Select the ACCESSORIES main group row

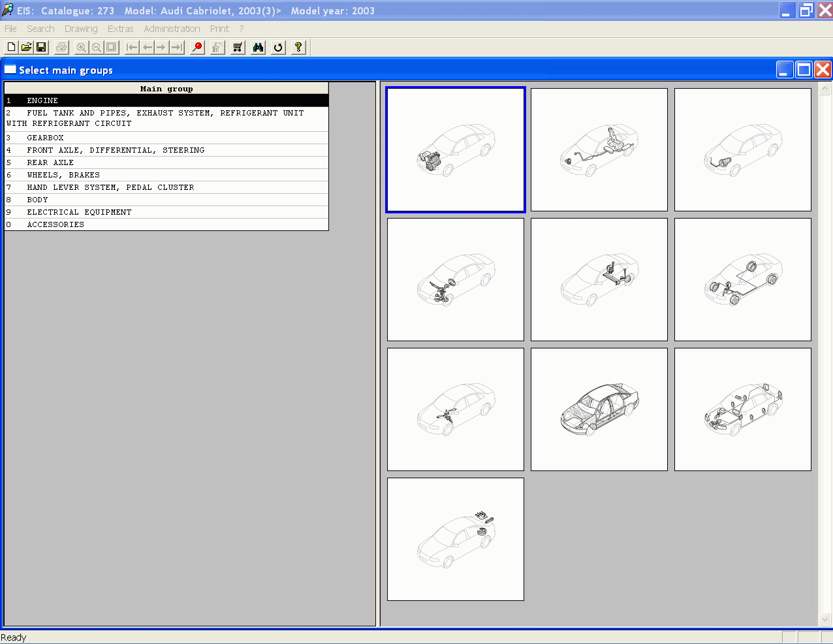pyautogui.click(x=166, y=224)
